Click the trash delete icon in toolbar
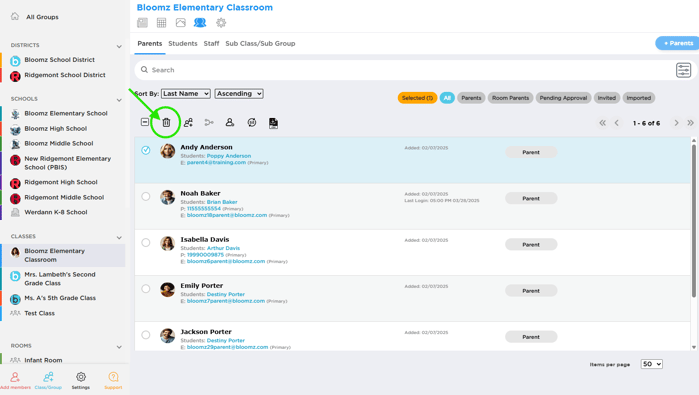 point(166,122)
